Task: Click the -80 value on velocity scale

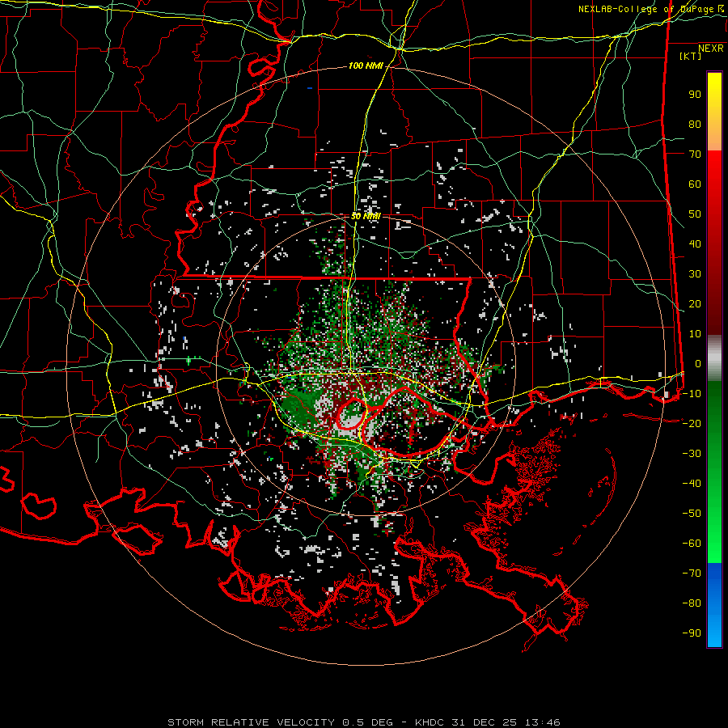Action: tap(692, 603)
